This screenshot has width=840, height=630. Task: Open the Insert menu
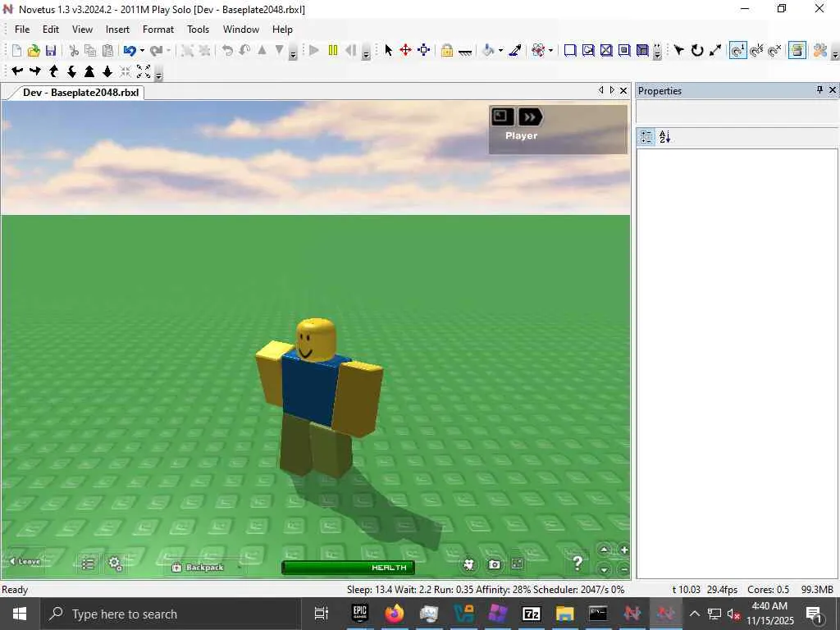[117, 30]
